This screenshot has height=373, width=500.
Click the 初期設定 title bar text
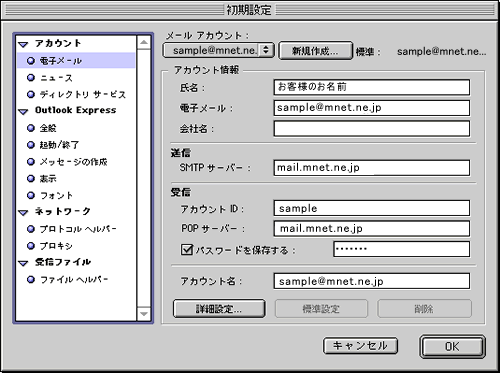[249, 10]
